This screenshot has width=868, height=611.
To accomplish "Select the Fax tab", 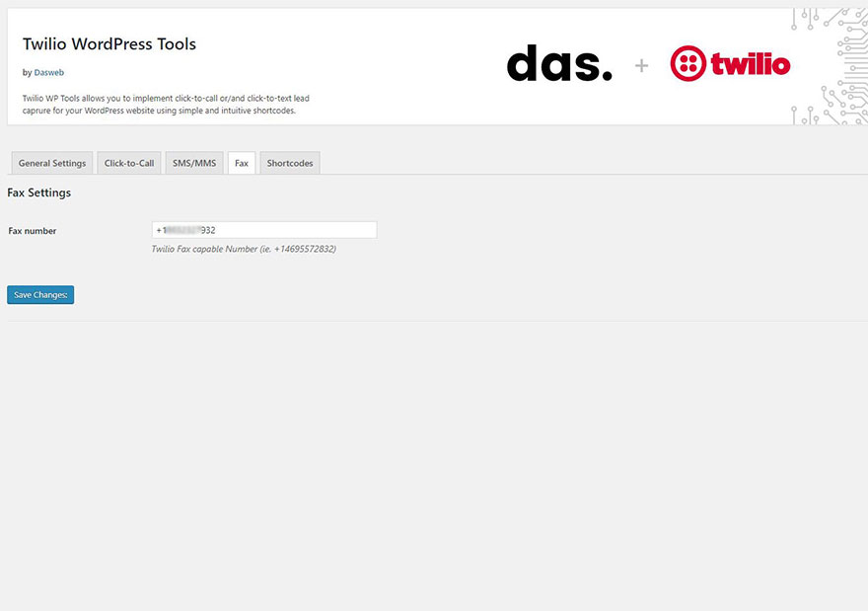I will (242, 163).
